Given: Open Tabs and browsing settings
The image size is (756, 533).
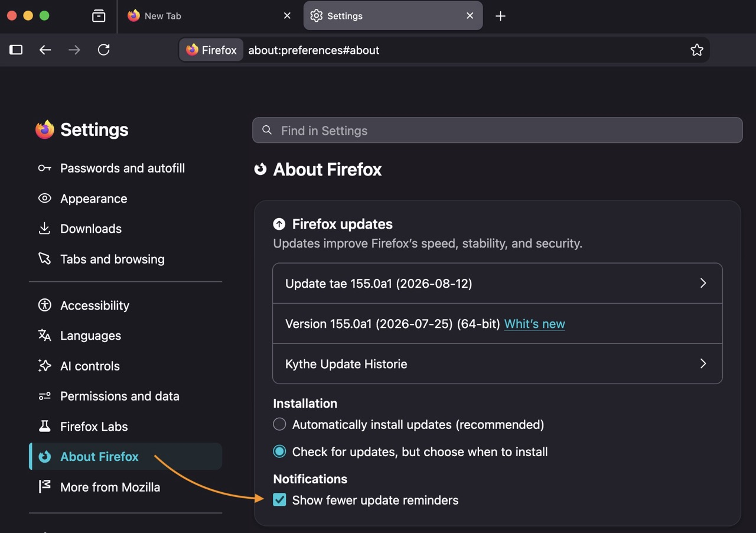Looking at the screenshot, I should click(x=125, y=259).
